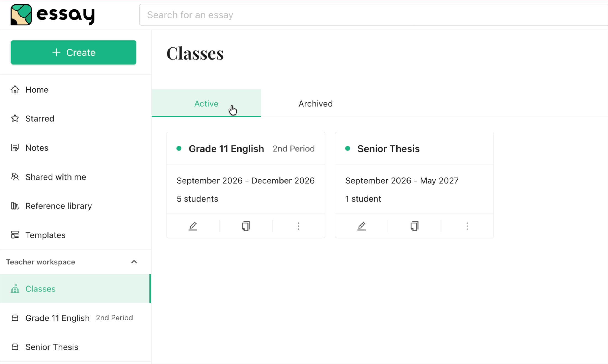Image resolution: width=608 pixels, height=364 pixels.
Task: Click the Notes page icon
Action: 15,148
